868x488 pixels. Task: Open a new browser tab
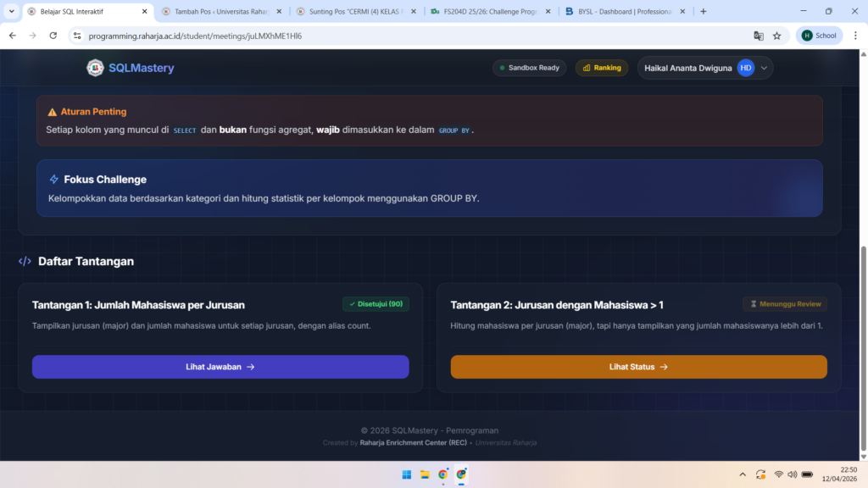[703, 12]
